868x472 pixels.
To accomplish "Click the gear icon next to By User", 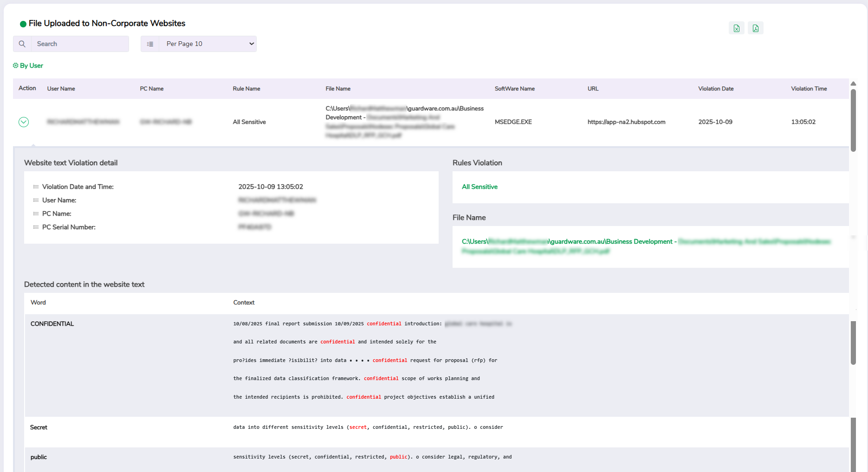I will (16, 65).
